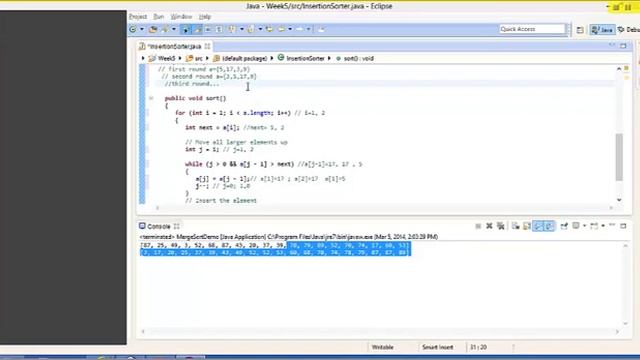The width and height of the screenshot is (640, 360).
Task: Click the Back navigation arrow icon
Action: point(282,29)
